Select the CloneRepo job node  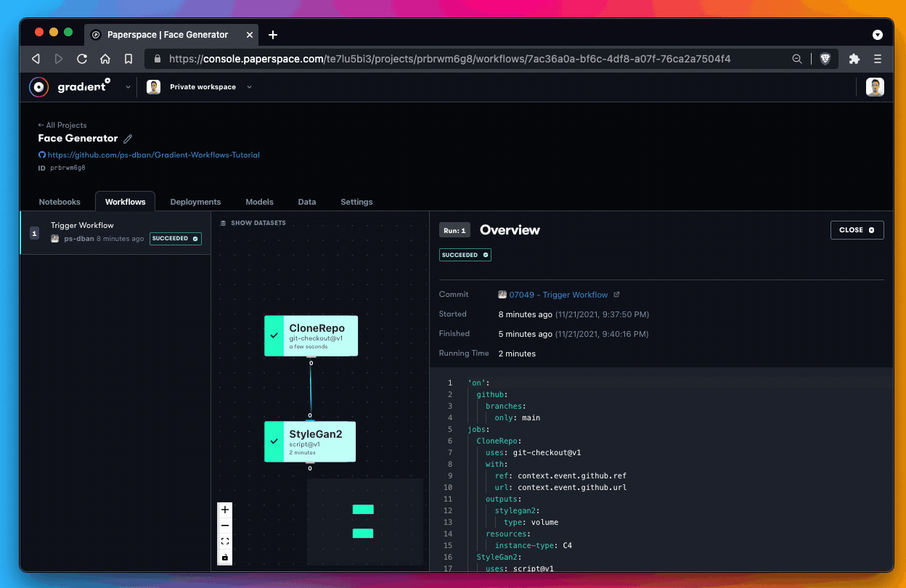click(311, 335)
